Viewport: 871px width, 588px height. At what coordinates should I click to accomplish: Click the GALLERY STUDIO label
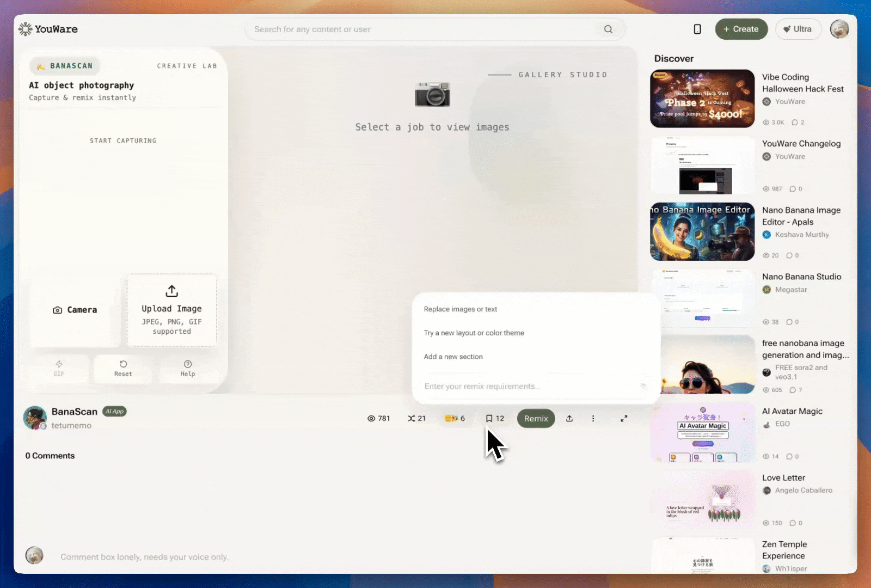point(563,75)
